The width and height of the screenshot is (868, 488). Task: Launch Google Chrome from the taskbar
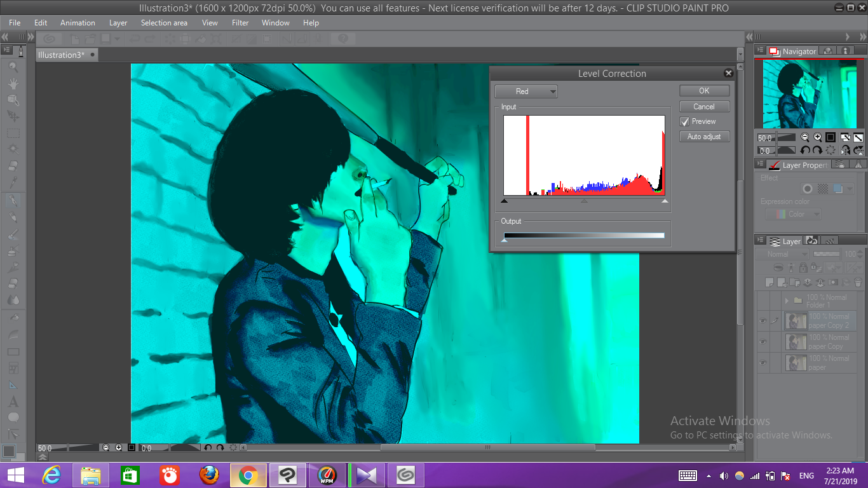pyautogui.click(x=248, y=475)
